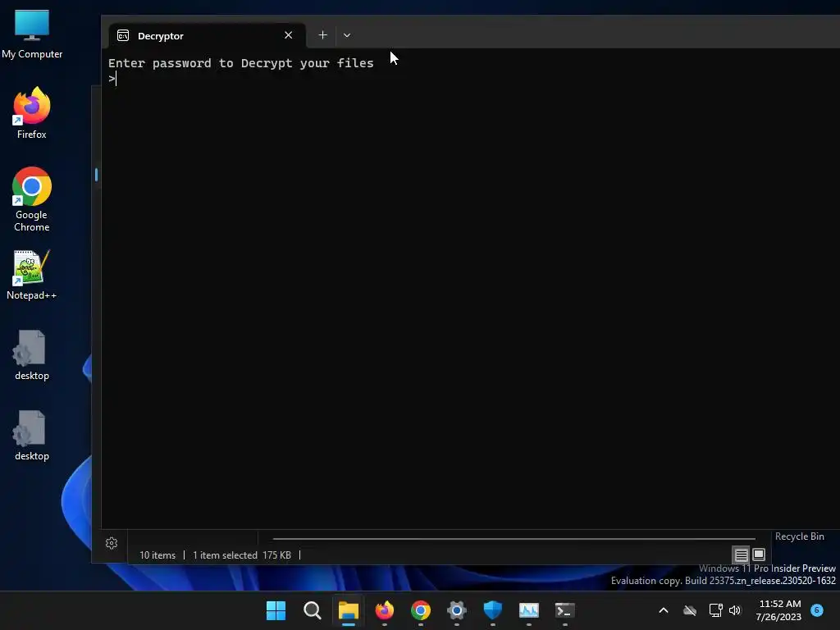
Task: Open the performance monitor taskbar icon
Action: [x=529, y=610]
